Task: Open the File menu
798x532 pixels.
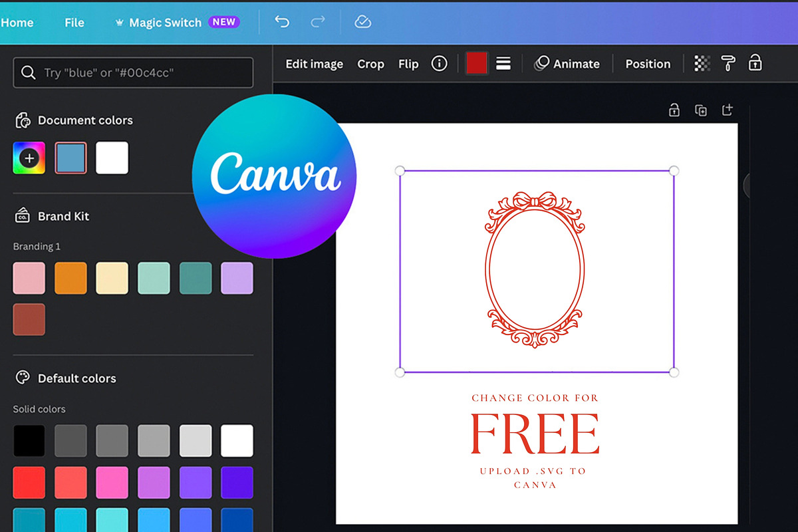Action: pyautogui.click(x=74, y=23)
